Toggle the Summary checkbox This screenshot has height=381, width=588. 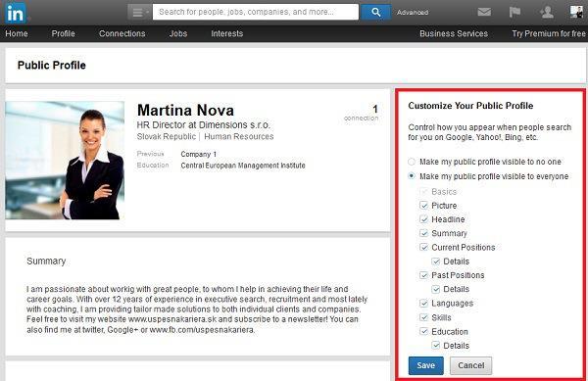click(x=423, y=233)
